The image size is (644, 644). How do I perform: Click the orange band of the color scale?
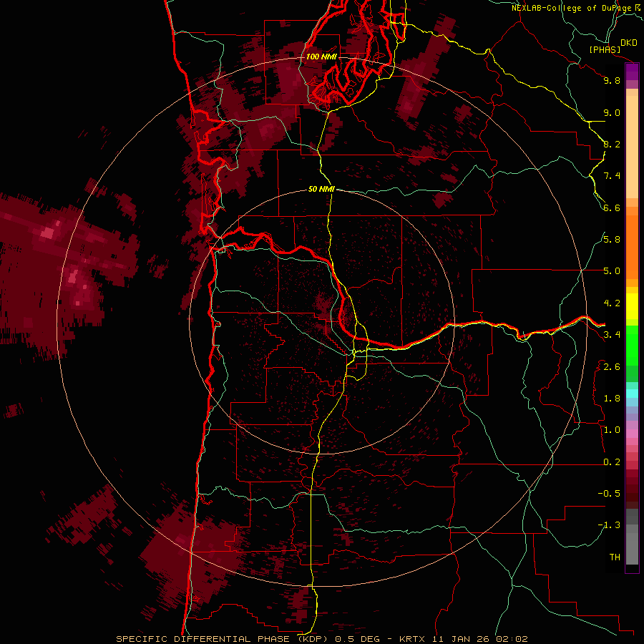(632, 246)
